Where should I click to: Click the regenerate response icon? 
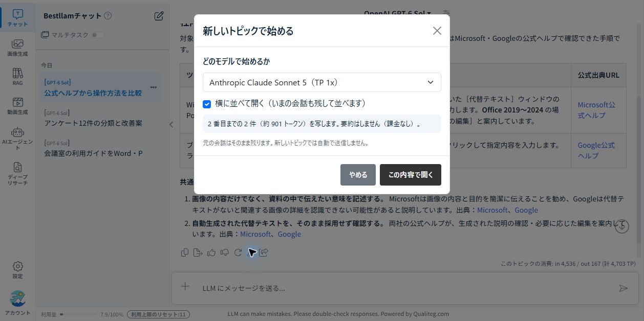[238, 252]
